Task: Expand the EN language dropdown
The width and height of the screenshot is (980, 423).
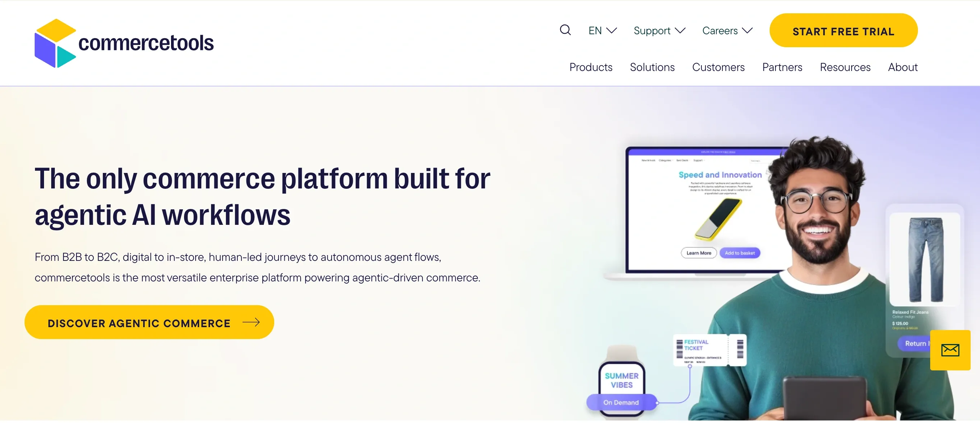Action: 601,30
